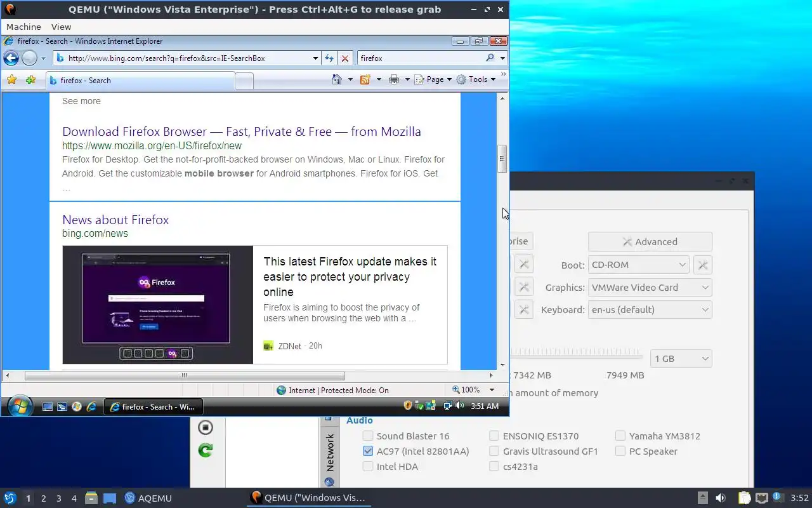This screenshot has width=812, height=508.
Task: Enable the Yamaha YM3812 checkbox
Action: pos(620,436)
